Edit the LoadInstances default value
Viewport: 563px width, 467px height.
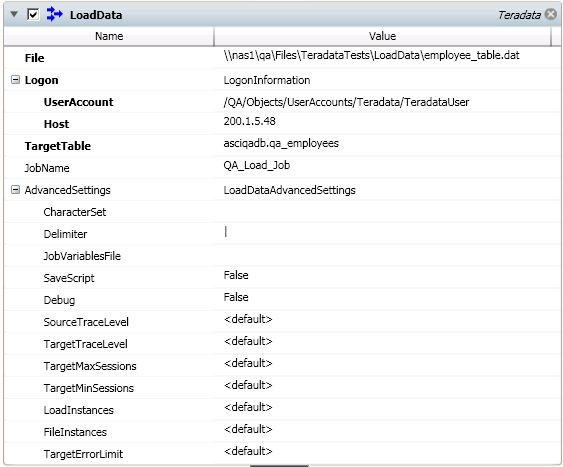[x=248, y=407]
